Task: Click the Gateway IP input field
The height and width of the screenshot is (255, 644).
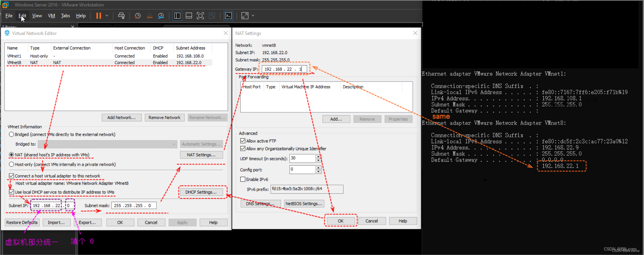Action: (x=284, y=69)
